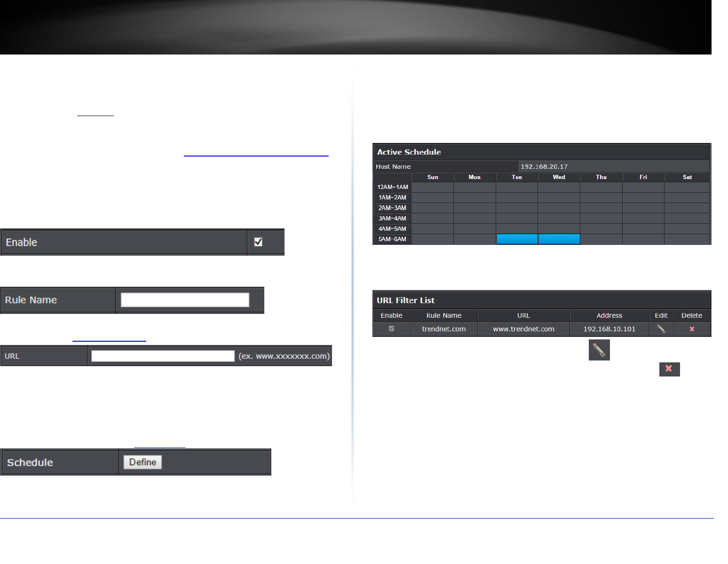Click the Thu column header

click(x=601, y=177)
